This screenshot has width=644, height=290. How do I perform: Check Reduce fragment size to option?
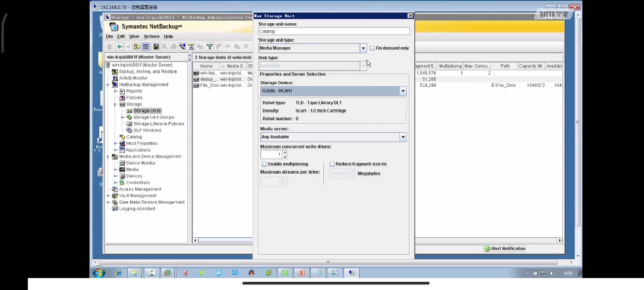pos(332,164)
